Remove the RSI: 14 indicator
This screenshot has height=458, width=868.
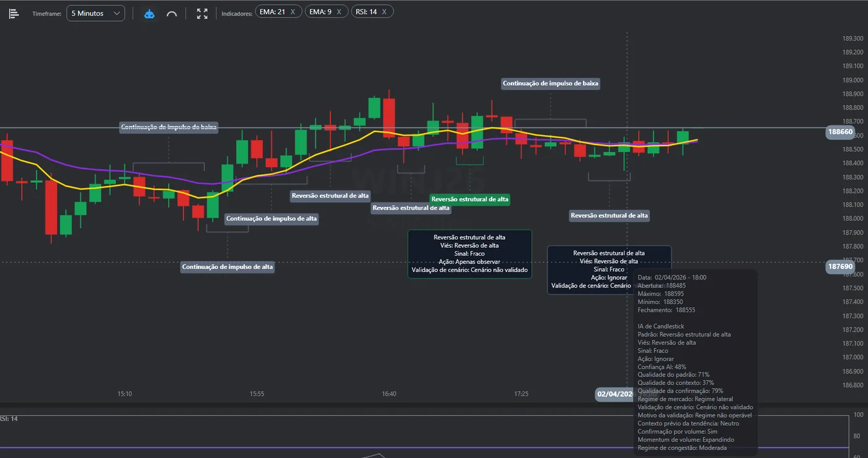click(x=384, y=12)
